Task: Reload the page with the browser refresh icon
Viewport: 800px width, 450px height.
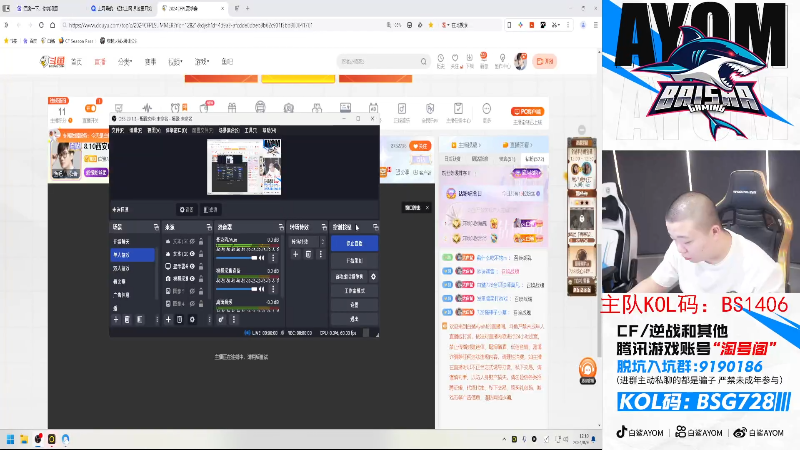Action: click(x=41, y=24)
